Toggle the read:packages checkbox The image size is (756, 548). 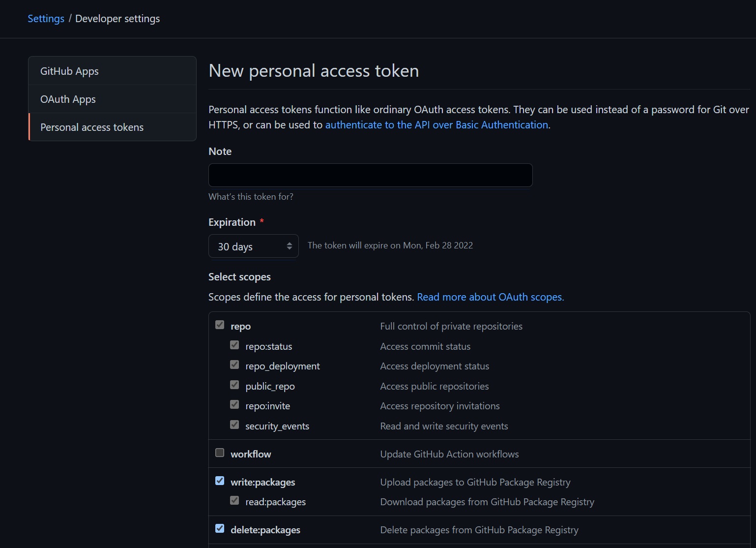click(234, 501)
